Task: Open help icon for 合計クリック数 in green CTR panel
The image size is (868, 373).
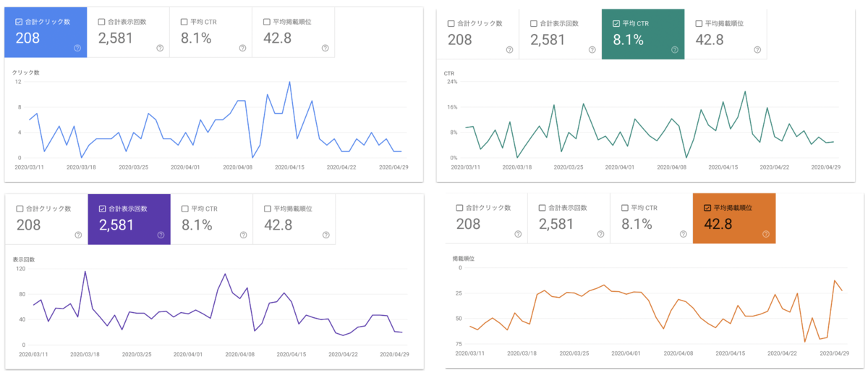Action: coord(509,50)
